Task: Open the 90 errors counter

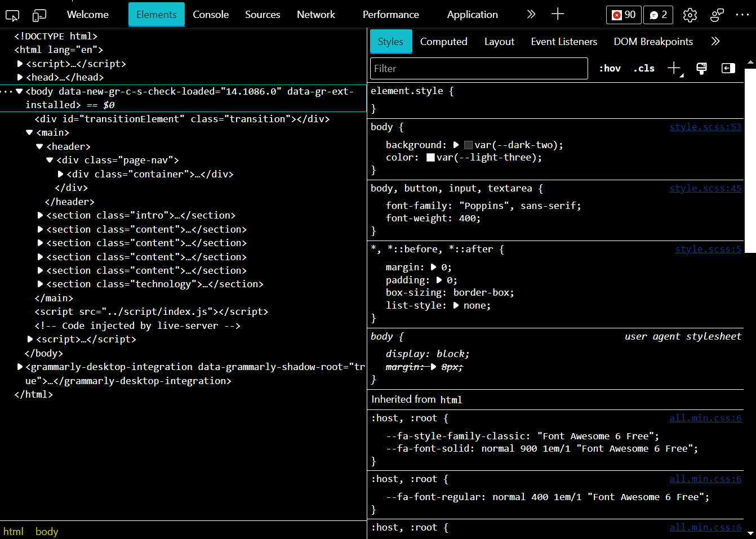Action: pos(624,15)
